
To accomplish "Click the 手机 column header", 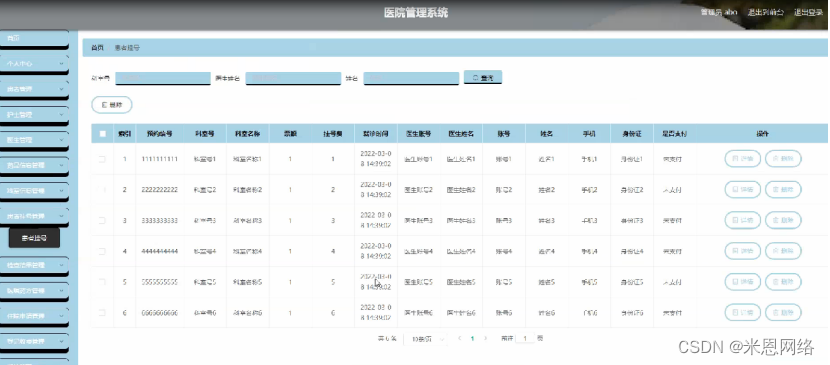I will tap(589, 134).
